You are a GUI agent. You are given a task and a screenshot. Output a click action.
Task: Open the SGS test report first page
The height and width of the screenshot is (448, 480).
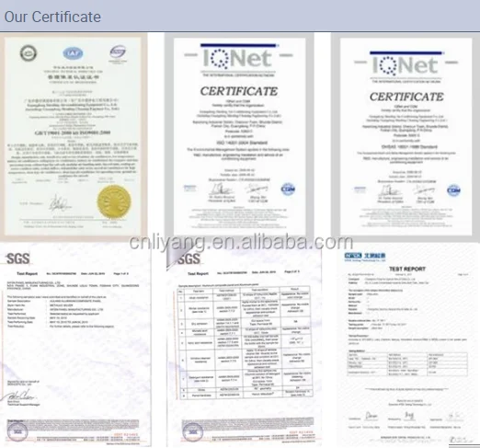(75, 344)
